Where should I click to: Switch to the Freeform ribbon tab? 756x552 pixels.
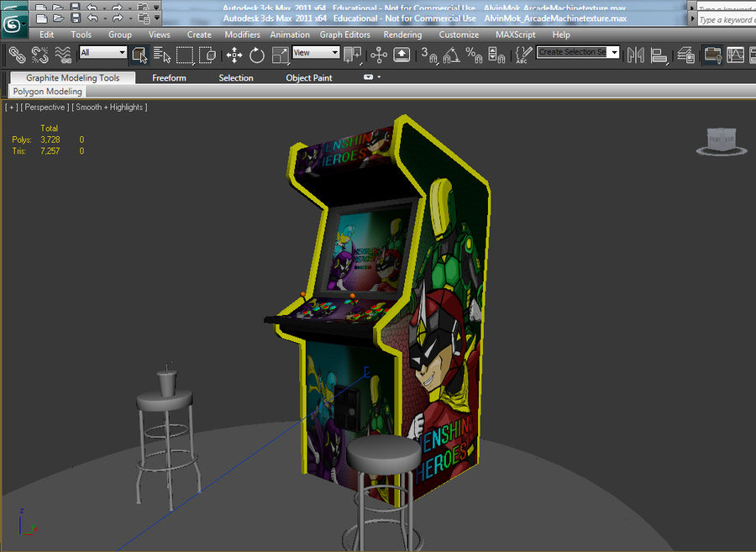169,77
